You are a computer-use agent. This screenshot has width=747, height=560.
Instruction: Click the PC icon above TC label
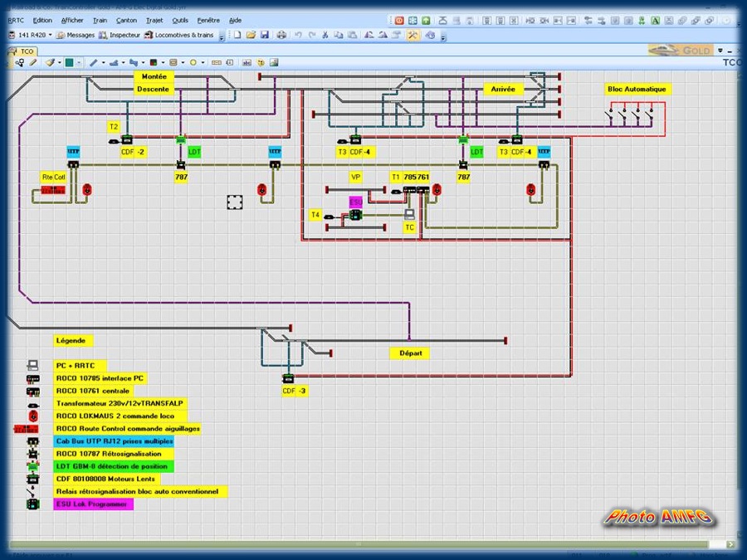pyautogui.click(x=409, y=213)
